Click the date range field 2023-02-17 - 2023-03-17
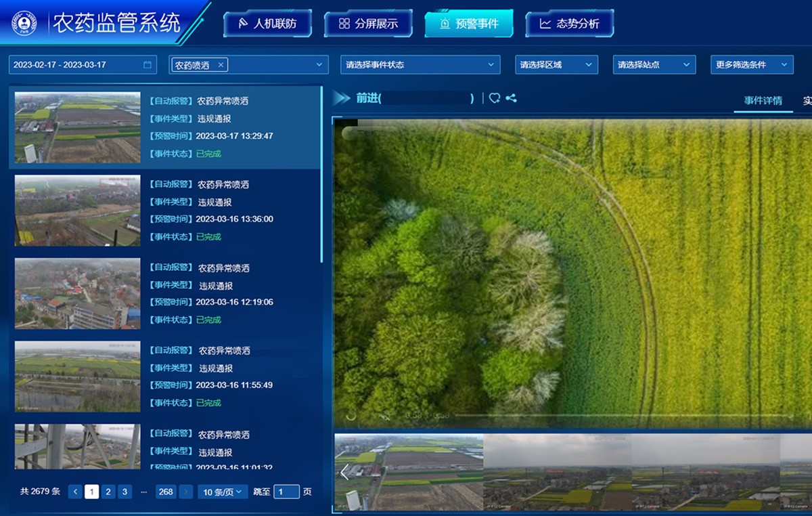Viewport: 812px width, 516px height. (83, 65)
